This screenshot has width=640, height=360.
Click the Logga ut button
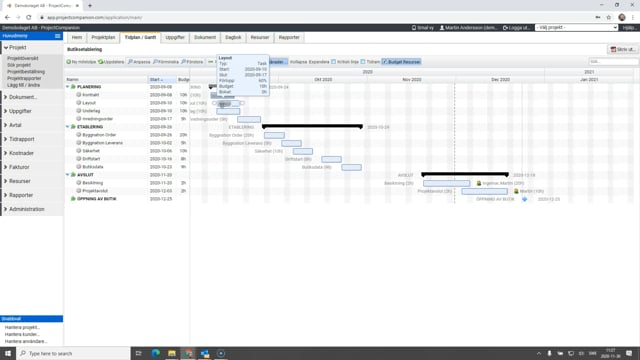(516, 28)
